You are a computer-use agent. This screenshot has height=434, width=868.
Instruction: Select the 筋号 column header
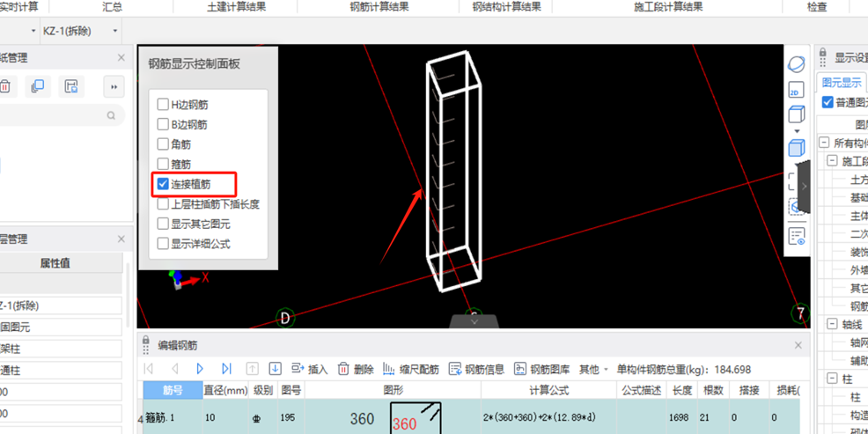173,390
